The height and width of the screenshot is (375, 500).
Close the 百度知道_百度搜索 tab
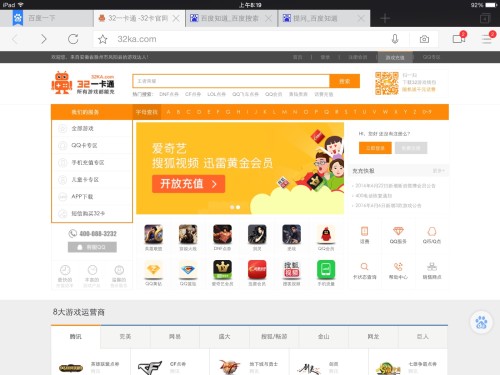[268, 19]
